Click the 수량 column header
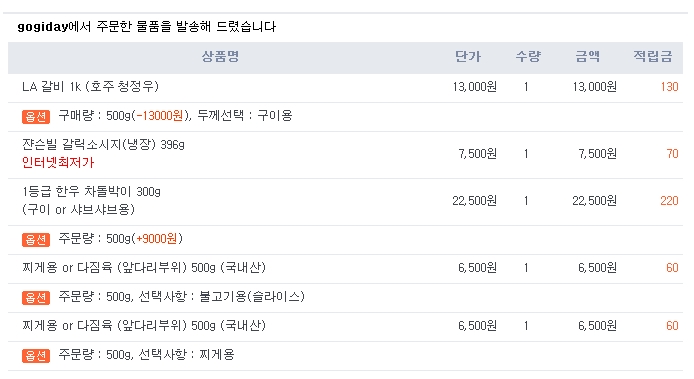 [x=528, y=57]
